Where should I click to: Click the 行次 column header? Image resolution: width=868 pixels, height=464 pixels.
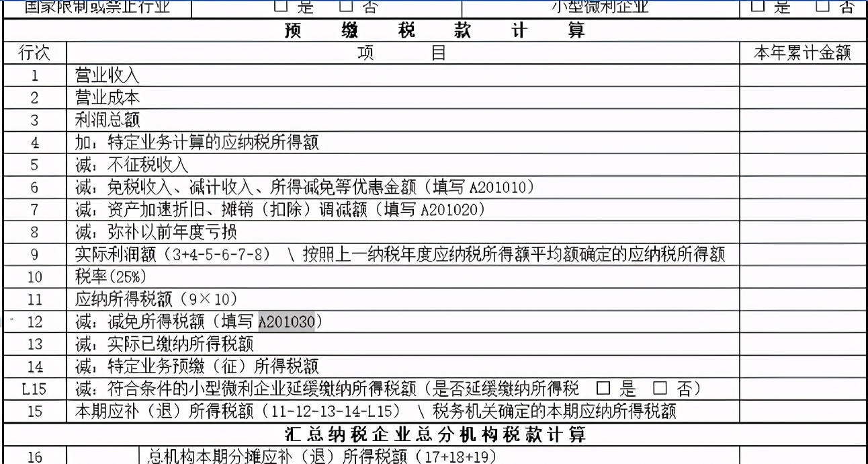(34, 53)
